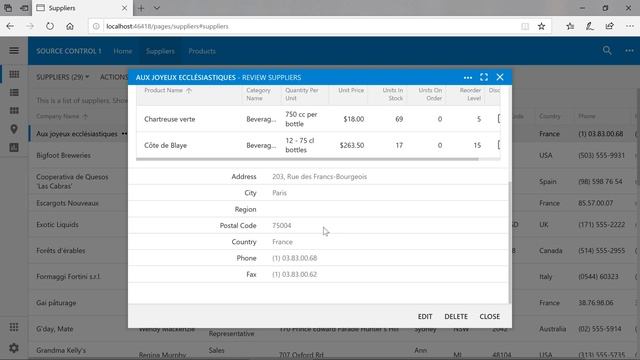The image size is (640, 360).
Task: Open the tab preview chevron
Action: 157,8
